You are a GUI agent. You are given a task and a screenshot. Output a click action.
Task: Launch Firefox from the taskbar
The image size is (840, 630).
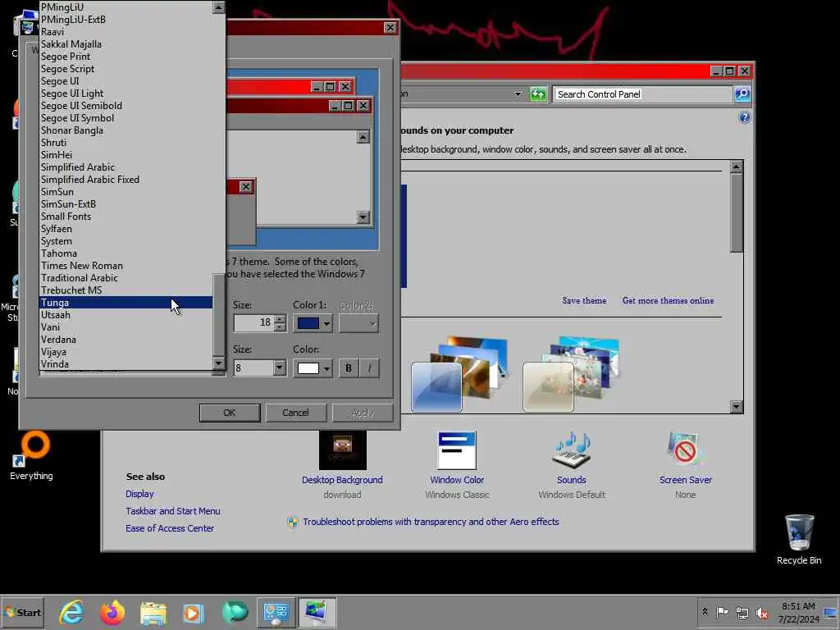(112, 612)
